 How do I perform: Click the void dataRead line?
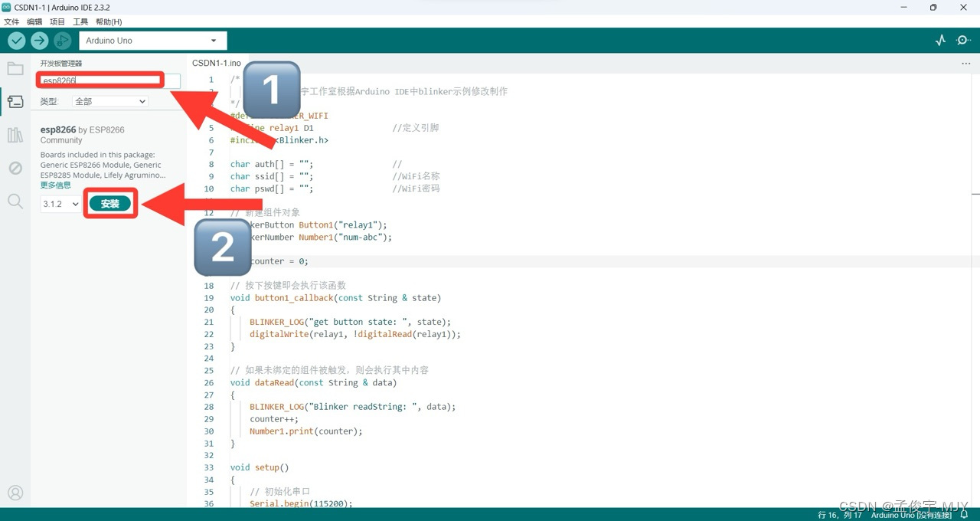pos(313,382)
